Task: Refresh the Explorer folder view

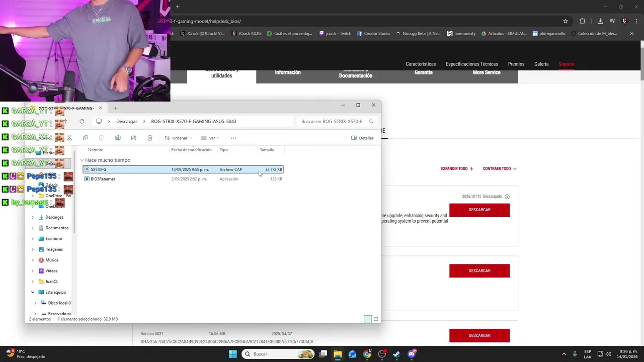Action: pyautogui.click(x=82, y=121)
